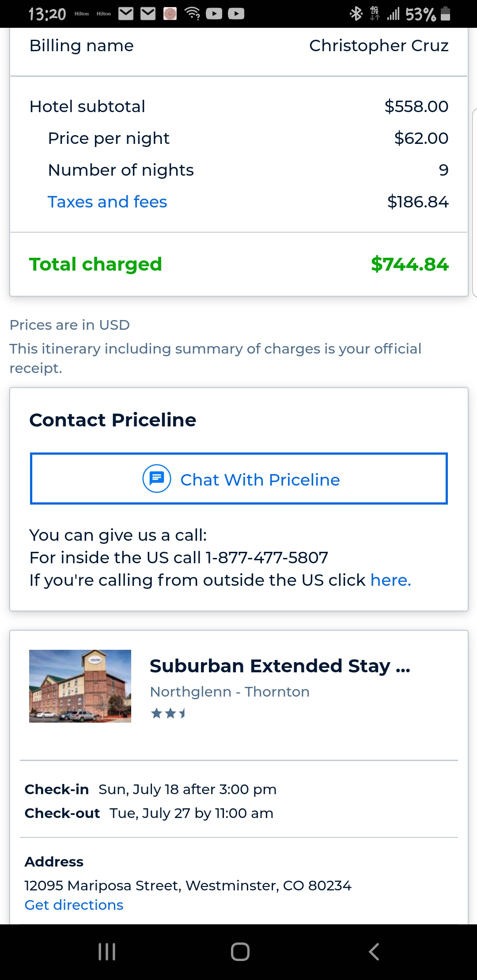Tap the hotel star rating
The image size is (477, 980).
(x=168, y=713)
